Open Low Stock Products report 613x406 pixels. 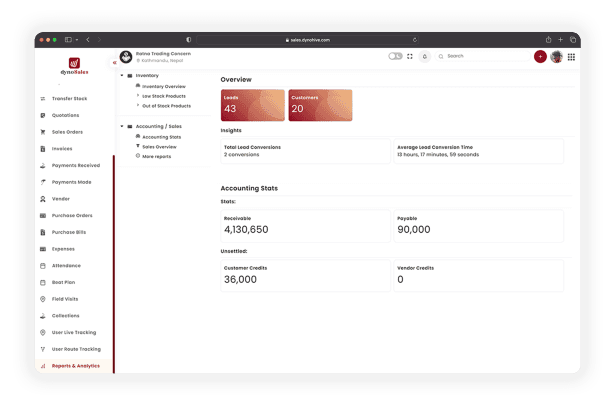pyautogui.click(x=164, y=96)
